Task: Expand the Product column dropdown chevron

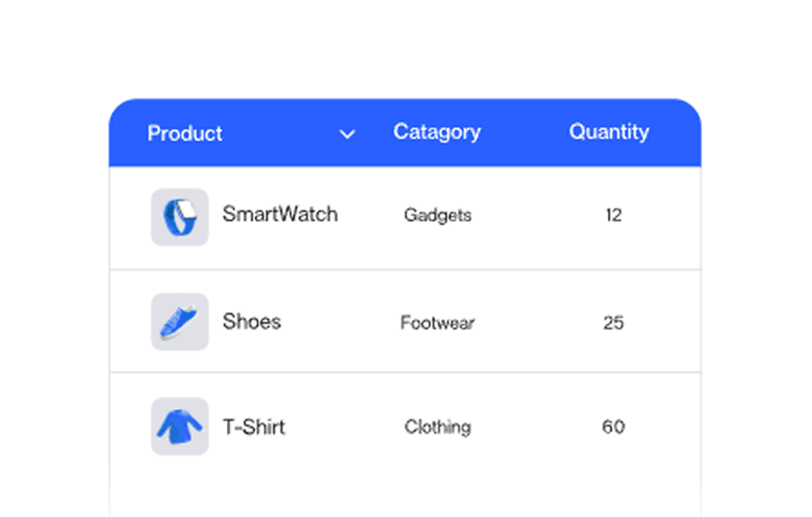Action: (347, 134)
